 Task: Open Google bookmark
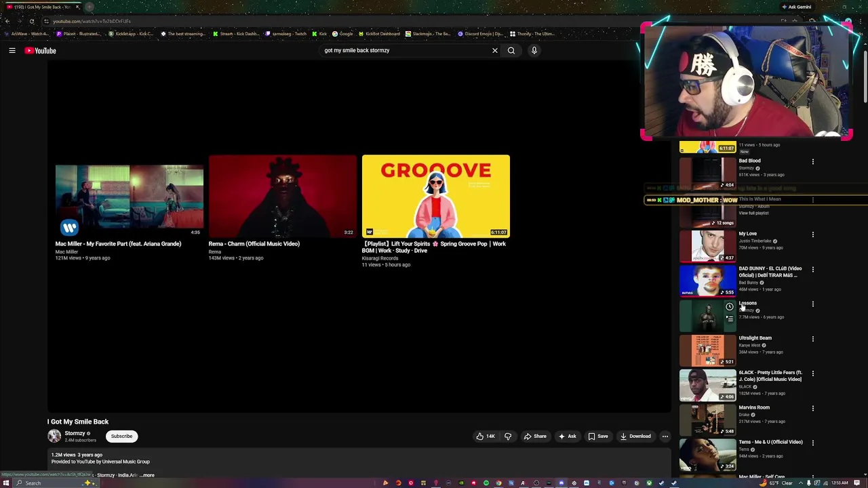[x=342, y=34]
